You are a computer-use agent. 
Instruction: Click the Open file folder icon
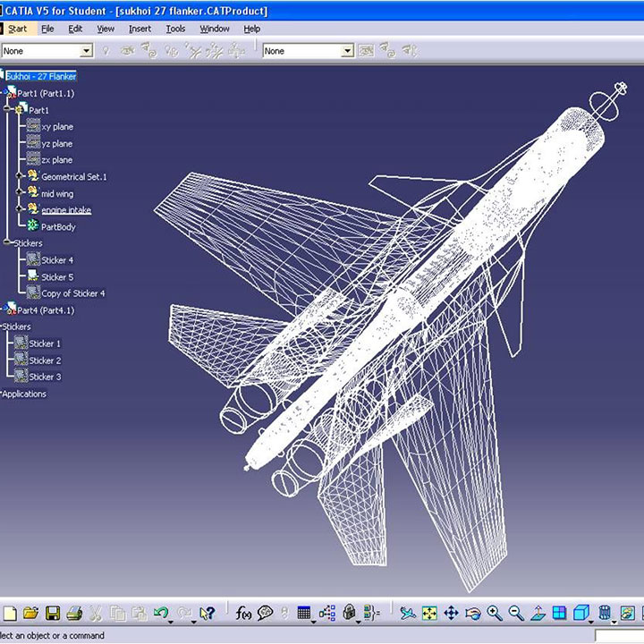pyautogui.click(x=30, y=614)
